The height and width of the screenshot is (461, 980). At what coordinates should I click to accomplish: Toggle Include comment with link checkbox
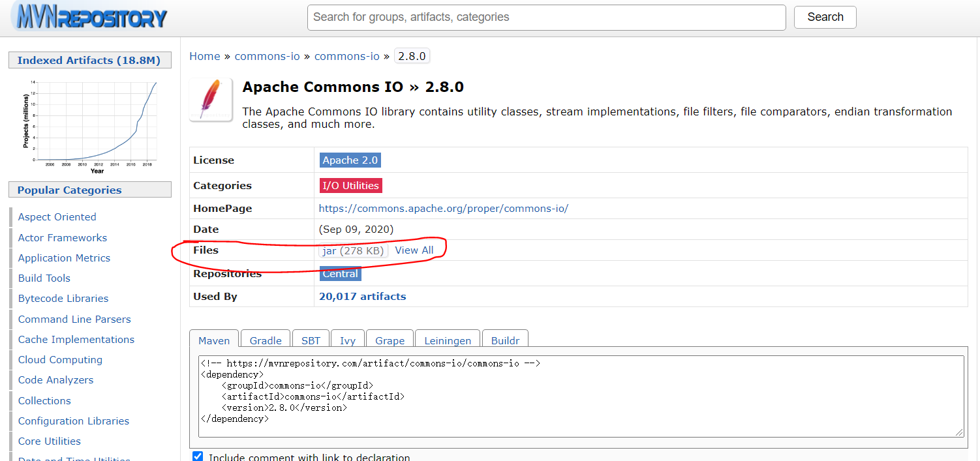[198, 456]
